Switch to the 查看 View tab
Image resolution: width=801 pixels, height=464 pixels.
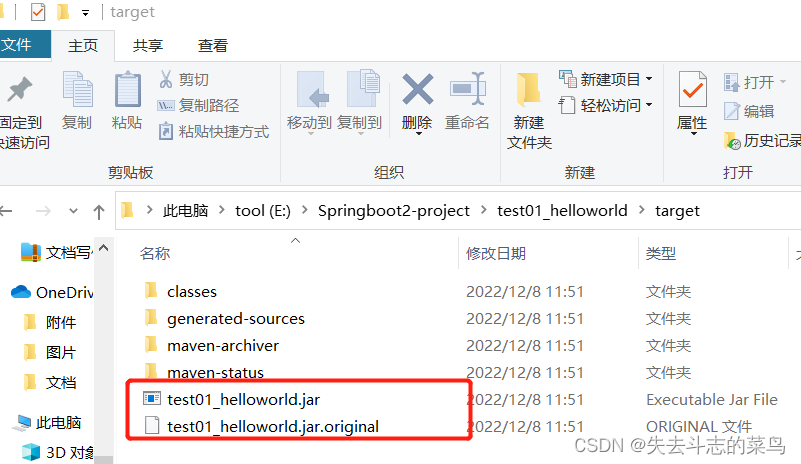(213, 45)
